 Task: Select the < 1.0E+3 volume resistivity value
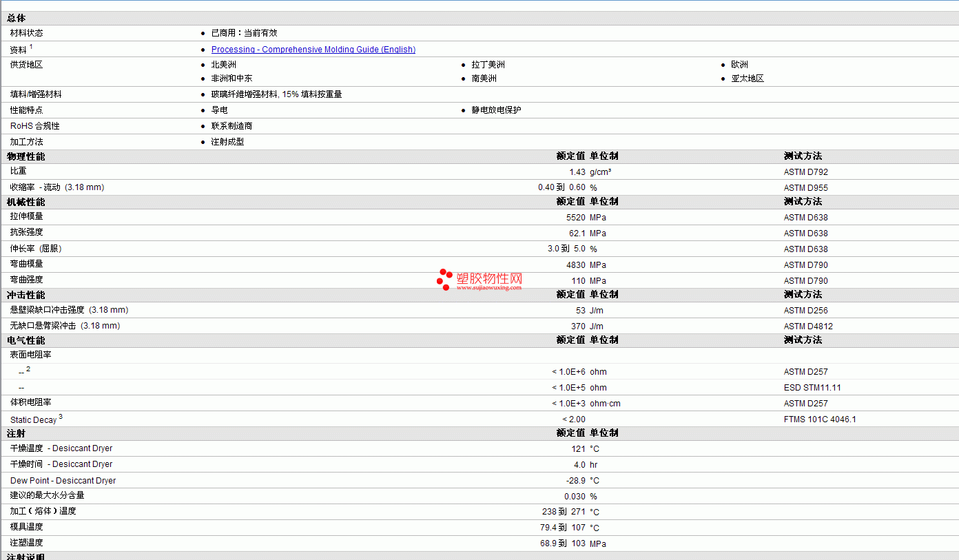pos(568,404)
